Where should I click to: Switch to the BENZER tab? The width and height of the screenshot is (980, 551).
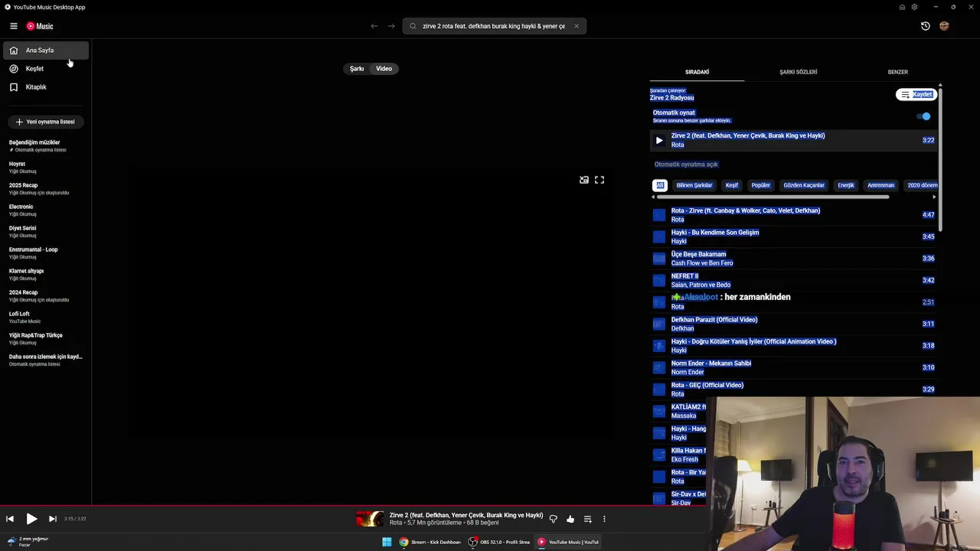coord(897,72)
